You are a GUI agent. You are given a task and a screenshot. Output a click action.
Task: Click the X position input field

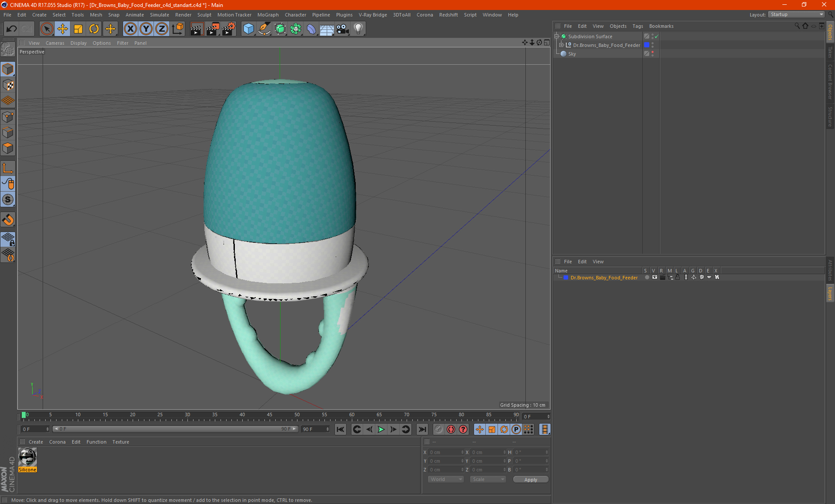point(446,452)
